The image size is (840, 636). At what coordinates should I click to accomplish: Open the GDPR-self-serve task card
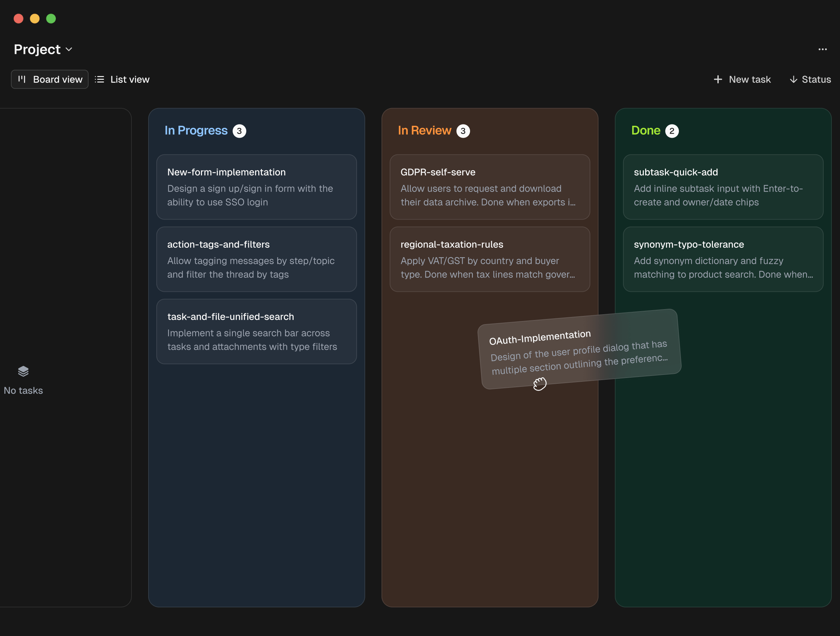(x=489, y=186)
